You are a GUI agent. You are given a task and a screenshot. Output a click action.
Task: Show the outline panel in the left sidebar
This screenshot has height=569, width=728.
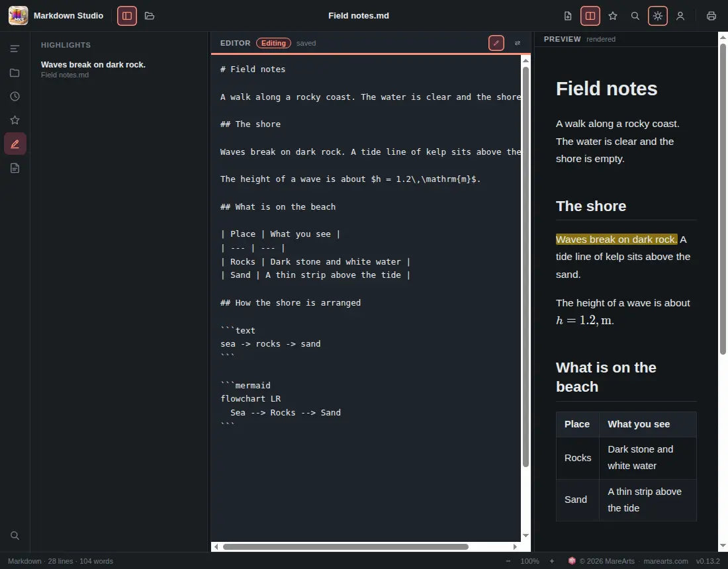pyautogui.click(x=15, y=49)
